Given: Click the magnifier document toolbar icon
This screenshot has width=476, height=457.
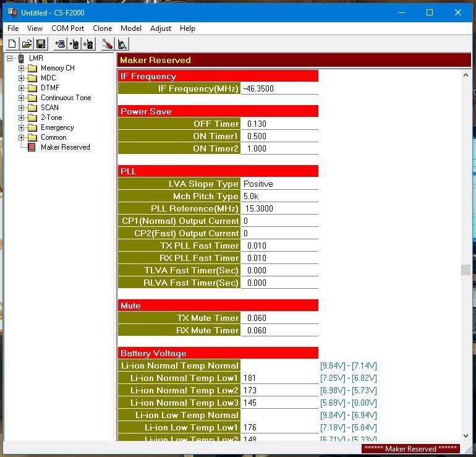Looking at the screenshot, I should tap(122, 44).
